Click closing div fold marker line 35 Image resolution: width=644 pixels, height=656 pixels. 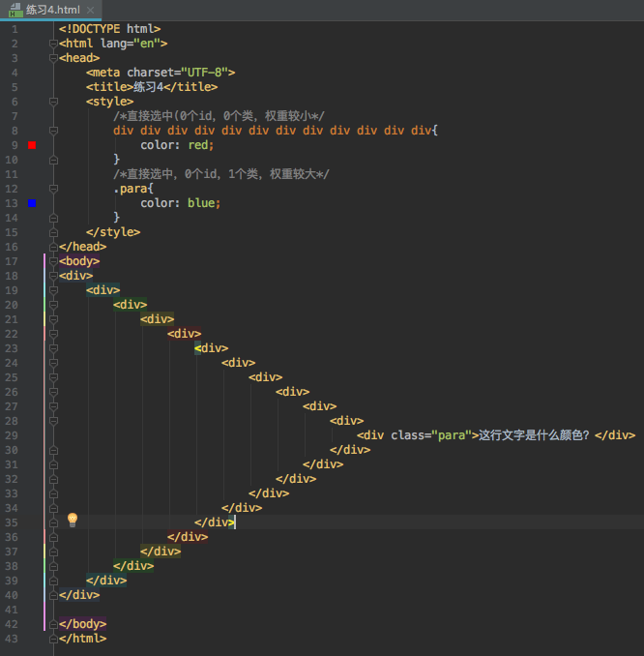tap(53, 522)
